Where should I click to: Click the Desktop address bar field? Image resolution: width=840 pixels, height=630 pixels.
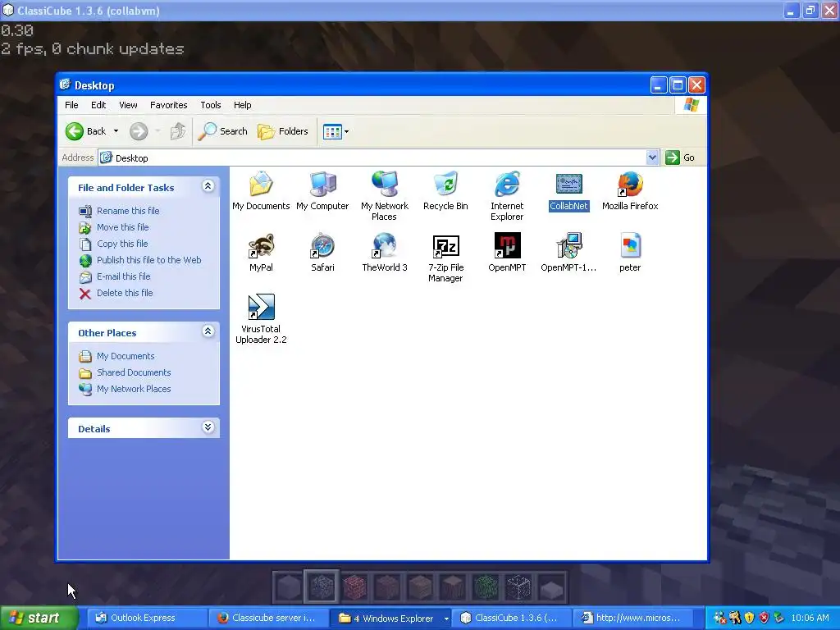click(378, 157)
